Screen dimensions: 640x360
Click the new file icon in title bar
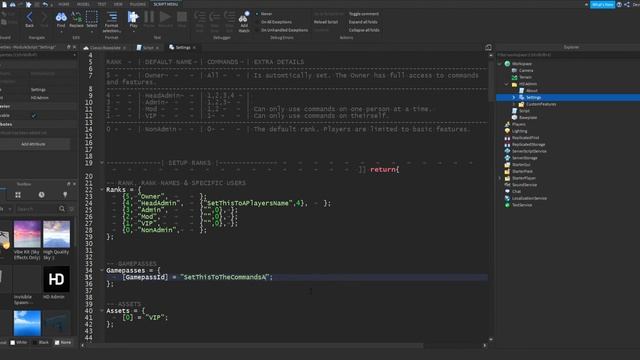tap(4, 4)
